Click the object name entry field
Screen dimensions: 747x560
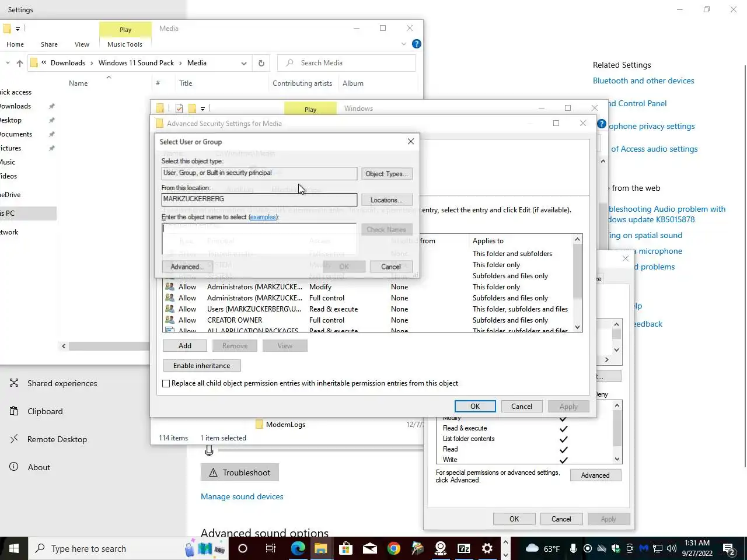[x=259, y=239]
